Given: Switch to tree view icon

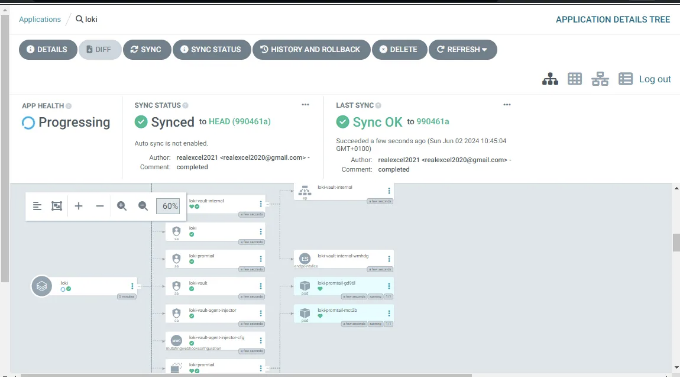Looking at the screenshot, I should click(x=550, y=79).
